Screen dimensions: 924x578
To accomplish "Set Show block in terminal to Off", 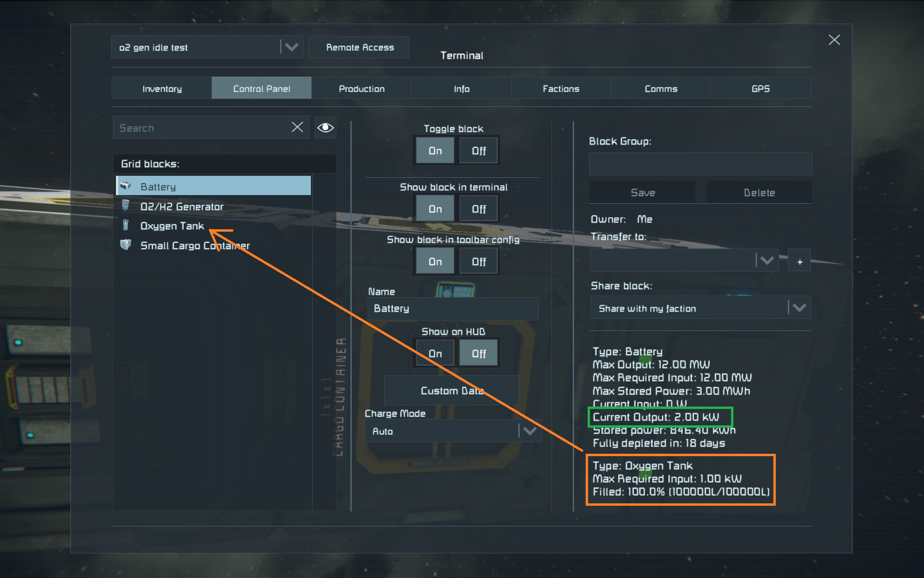I will tap(478, 209).
